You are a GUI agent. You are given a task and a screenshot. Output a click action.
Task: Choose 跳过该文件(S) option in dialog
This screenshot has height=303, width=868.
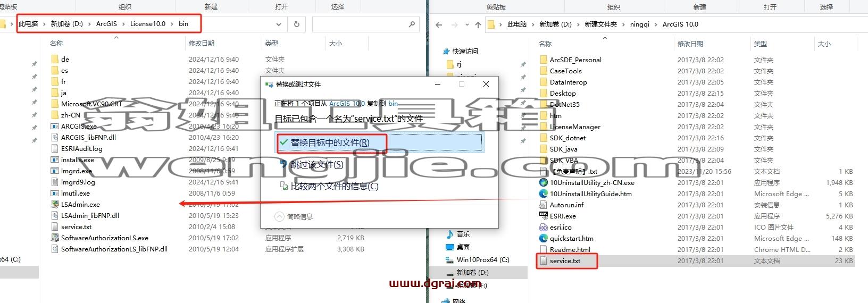point(317,164)
